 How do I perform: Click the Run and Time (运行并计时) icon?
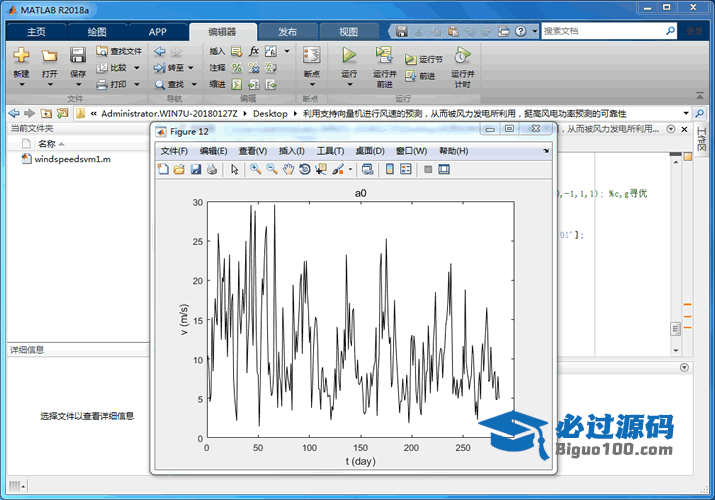(462, 55)
